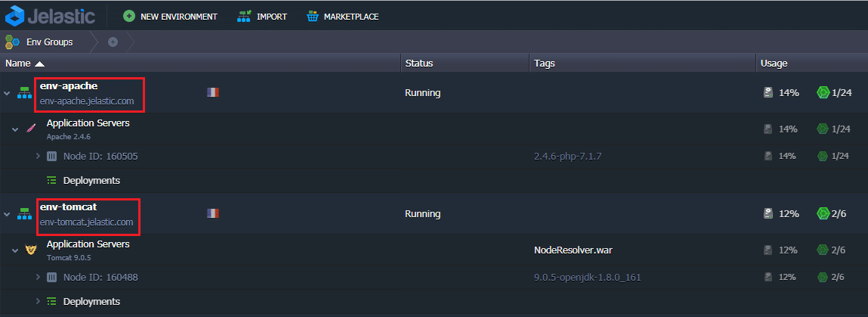Click the env-apache Running status
868x317 pixels.
point(422,92)
